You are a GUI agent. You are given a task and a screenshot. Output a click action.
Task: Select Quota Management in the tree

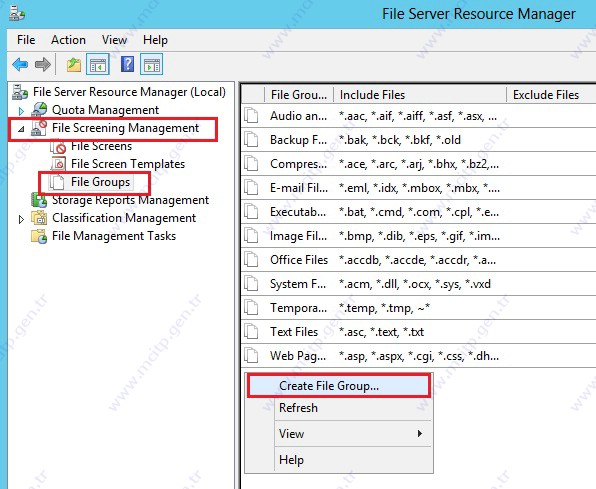pos(105,110)
